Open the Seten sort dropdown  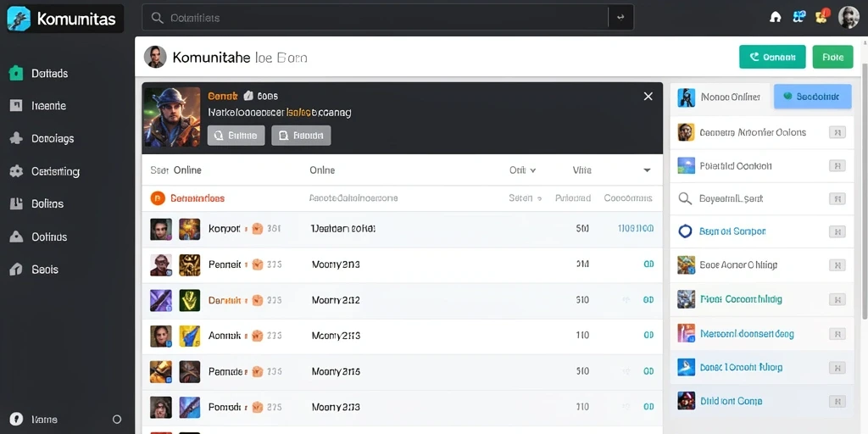tap(525, 198)
